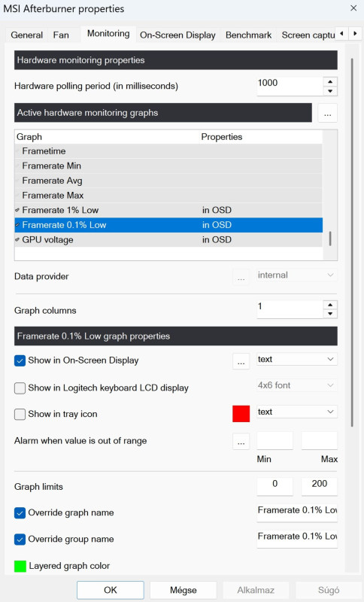The width and height of the screenshot is (364, 602).
Task: Expand the On-Screen Display text type dropdown
Action: 297,360
